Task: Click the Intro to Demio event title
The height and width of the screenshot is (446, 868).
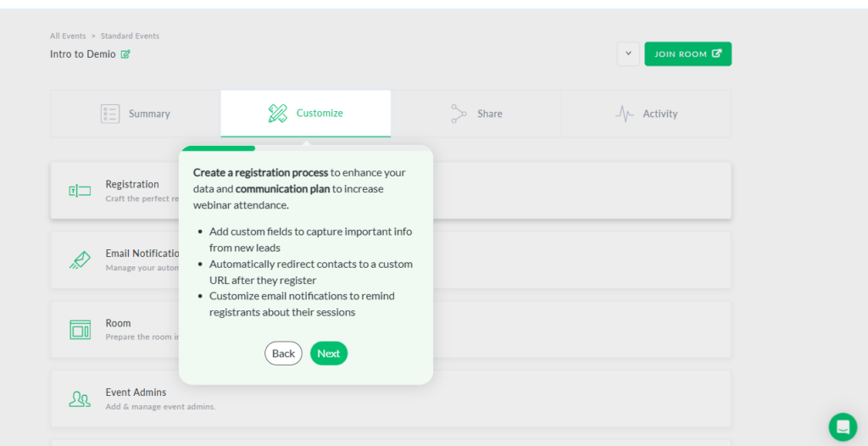Action: pyautogui.click(x=83, y=54)
